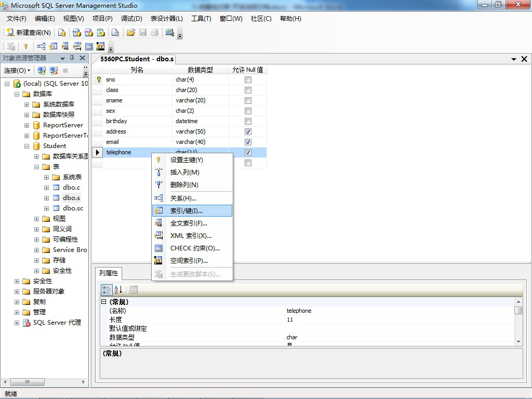Image resolution: width=532 pixels, height=399 pixels.
Task: Choose 插入列(M) from context menu
Action: pos(192,172)
